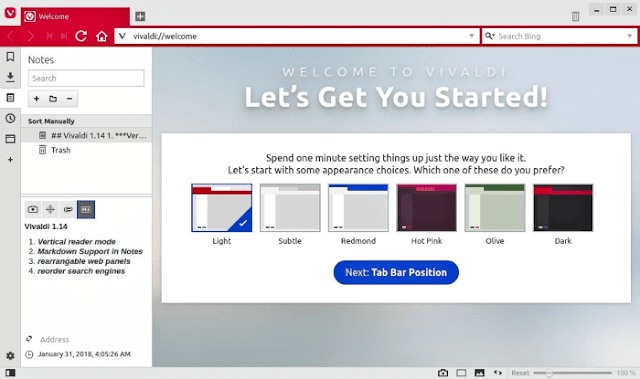Go to the Home page icon
The image size is (640, 379).
pyautogui.click(x=102, y=36)
